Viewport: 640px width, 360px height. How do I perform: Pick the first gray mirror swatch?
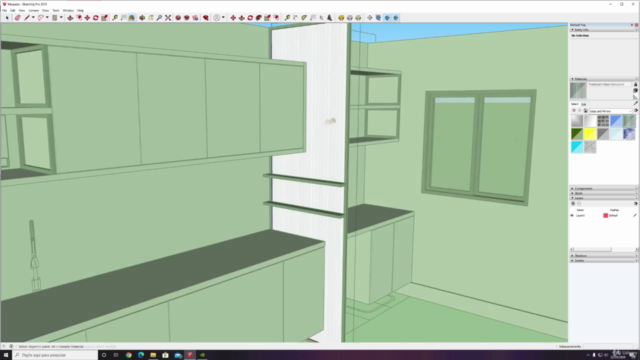point(577,121)
